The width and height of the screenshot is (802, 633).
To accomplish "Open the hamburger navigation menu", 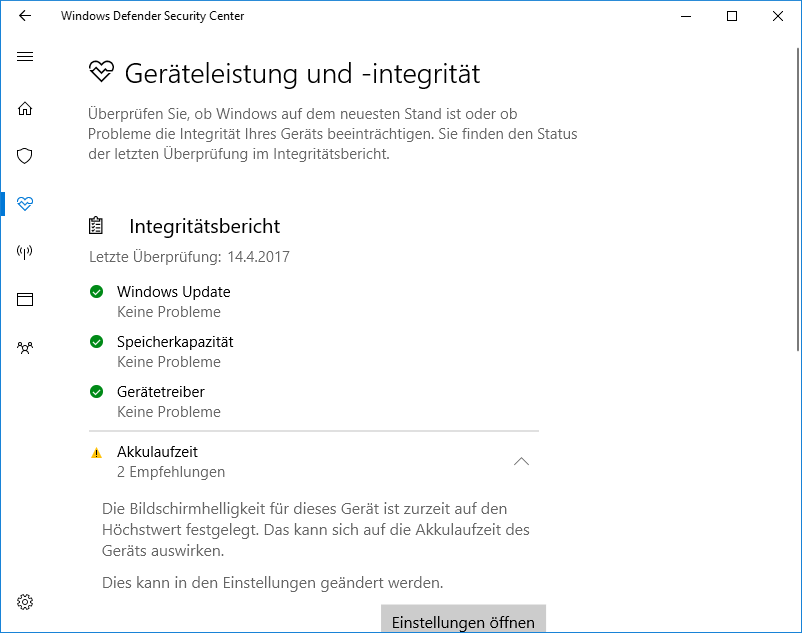I will click(x=25, y=56).
